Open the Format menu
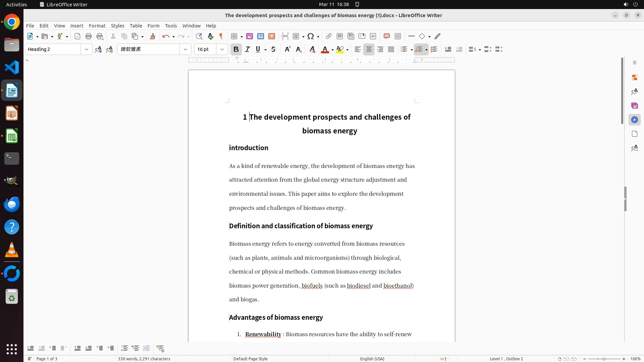This screenshot has width=644, height=362. pyautogui.click(x=97, y=25)
